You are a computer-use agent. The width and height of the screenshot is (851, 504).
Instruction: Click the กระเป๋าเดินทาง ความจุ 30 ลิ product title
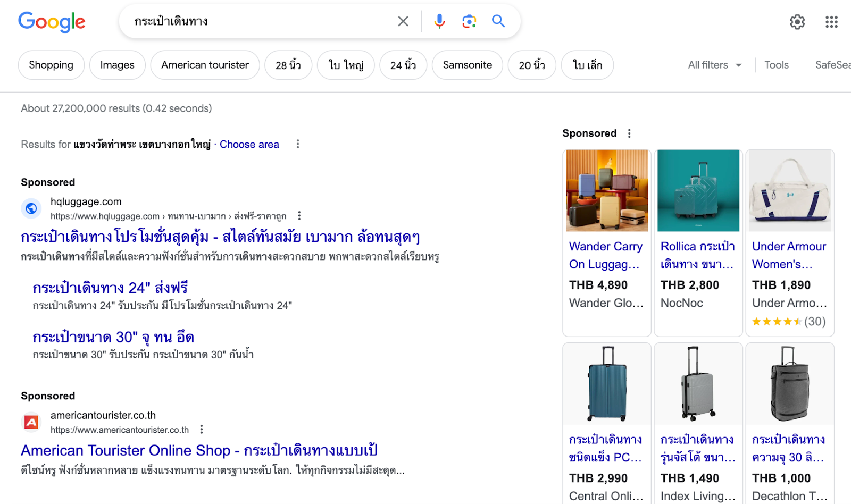[x=789, y=448]
